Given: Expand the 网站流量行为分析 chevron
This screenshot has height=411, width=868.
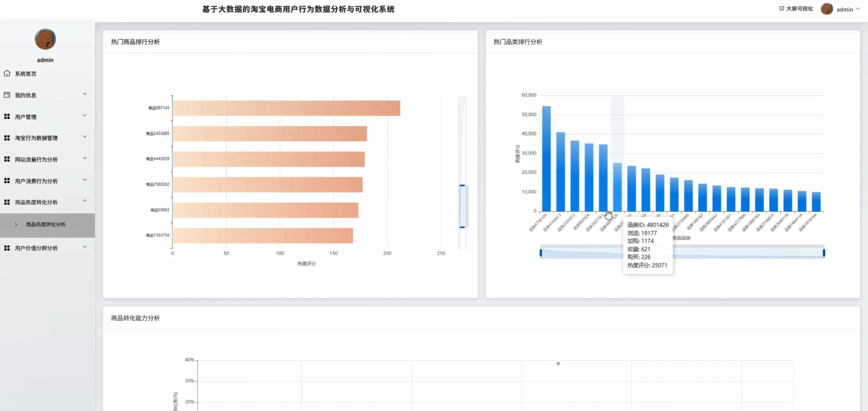Looking at the screenshot, I should click(85, 159).
